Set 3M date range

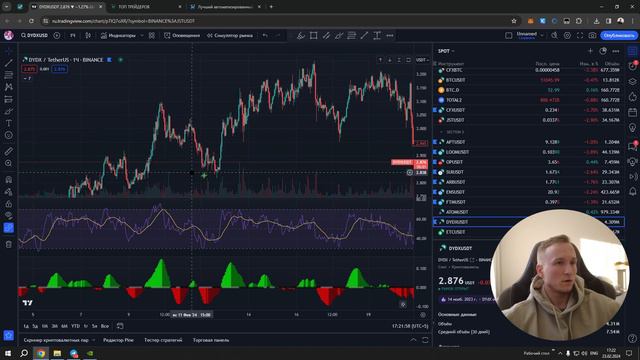[x=54, y=326]
